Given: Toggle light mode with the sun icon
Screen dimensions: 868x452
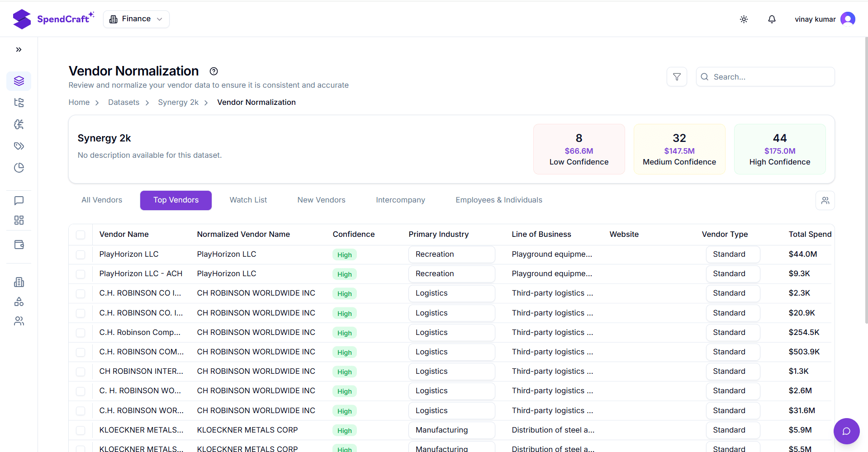Looking at the screenshot, I should click(x=744, y=19).
